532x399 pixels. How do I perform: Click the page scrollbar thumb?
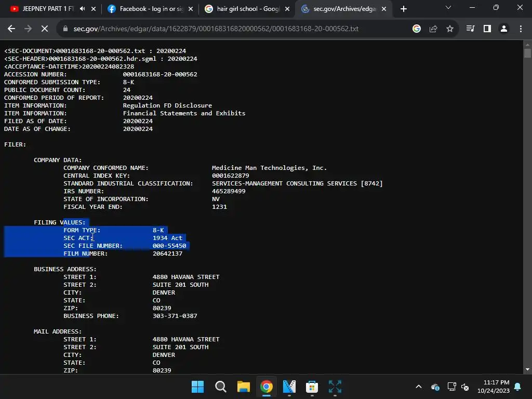click(527, 54)
